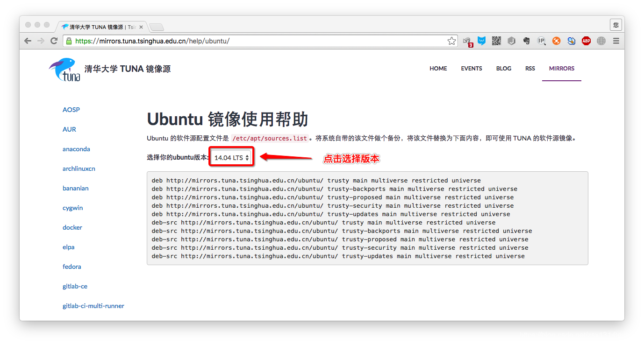Image resolution: width=644 pixels, height=344 pixels.
Task: Open MIRRORS in the site navigation
Action: (562, 69)
